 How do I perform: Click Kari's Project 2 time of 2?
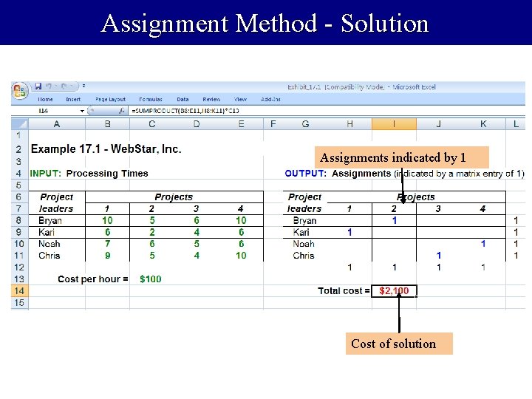point(152,232)
